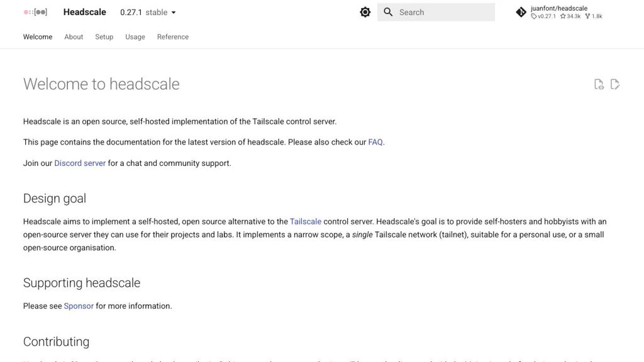The image size is (644, 362).
Task: Click the edit this page icon
Action: tap(615, 84)
